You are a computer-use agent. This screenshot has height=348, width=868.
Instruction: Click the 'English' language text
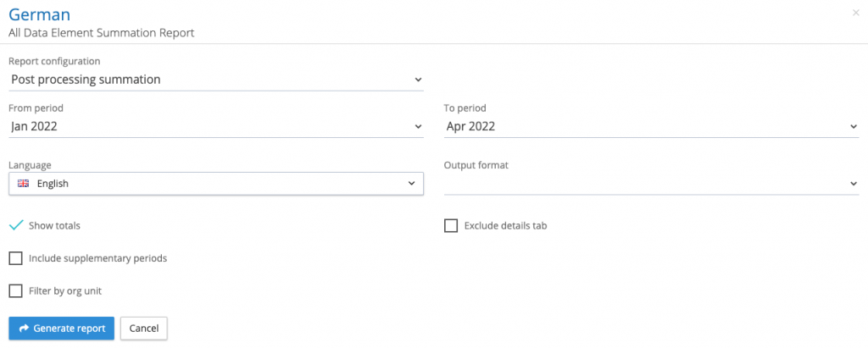[x=53, y=183]
